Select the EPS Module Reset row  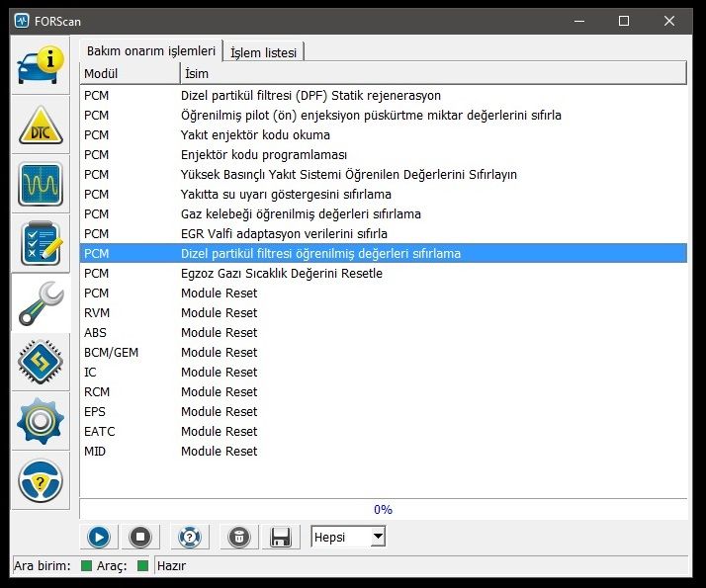coord(384,412)
